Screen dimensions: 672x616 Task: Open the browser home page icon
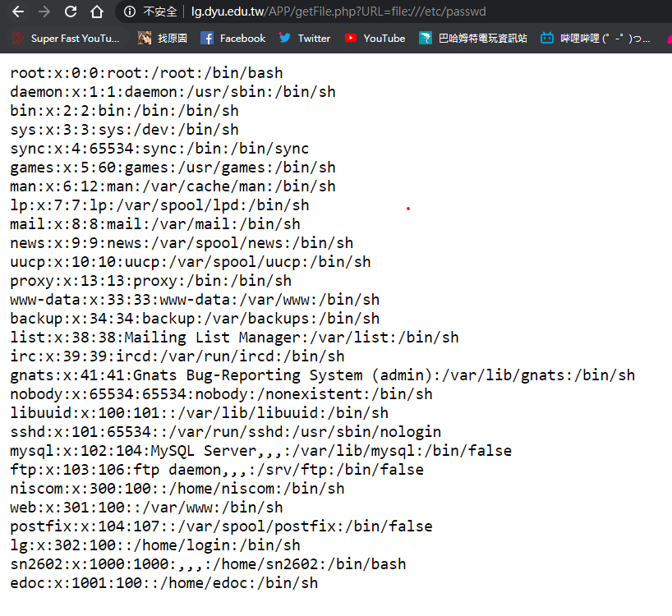coord(97,11)
